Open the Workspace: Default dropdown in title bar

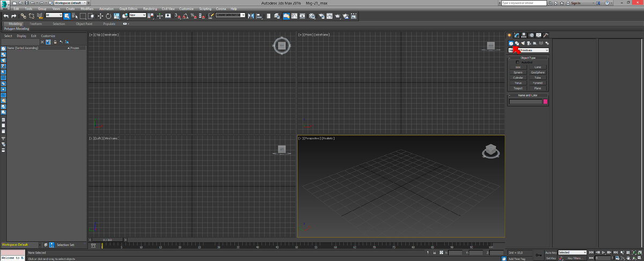(71, 3)
